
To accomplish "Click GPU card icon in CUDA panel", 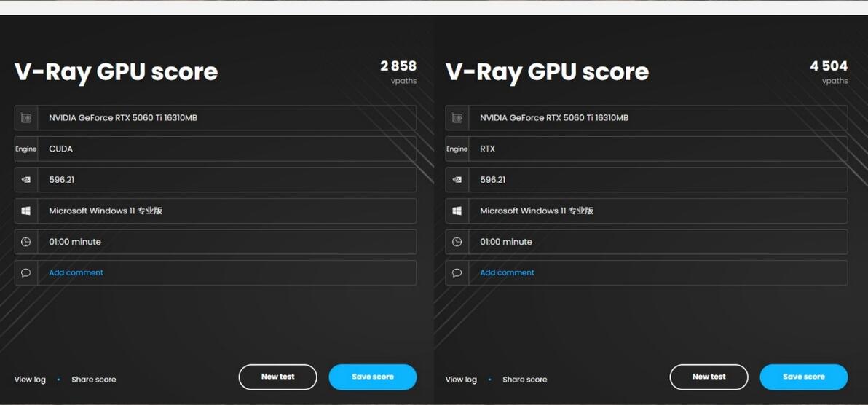I will coord(26,118).
